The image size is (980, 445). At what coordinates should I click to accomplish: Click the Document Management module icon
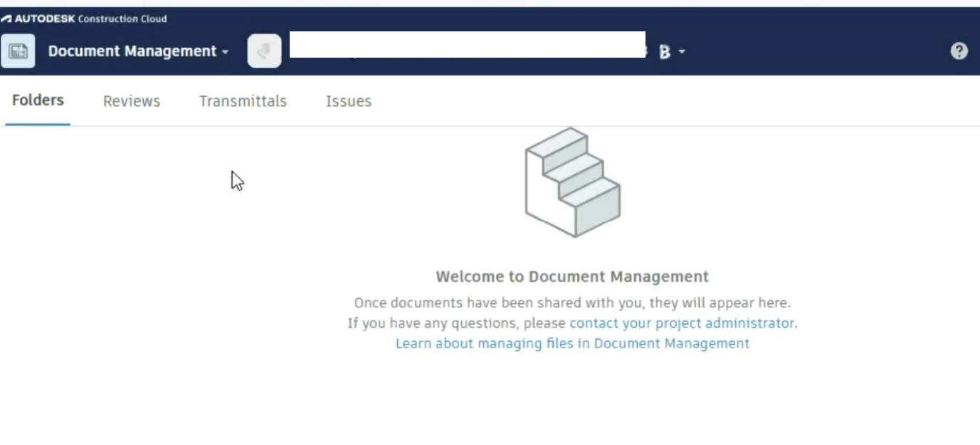[18, 51]
